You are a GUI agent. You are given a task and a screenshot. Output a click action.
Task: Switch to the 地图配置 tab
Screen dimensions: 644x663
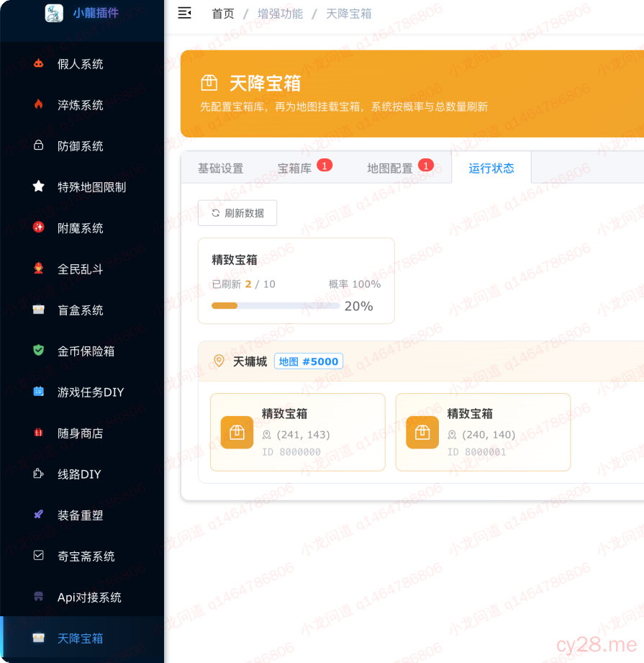pos(389,168)
